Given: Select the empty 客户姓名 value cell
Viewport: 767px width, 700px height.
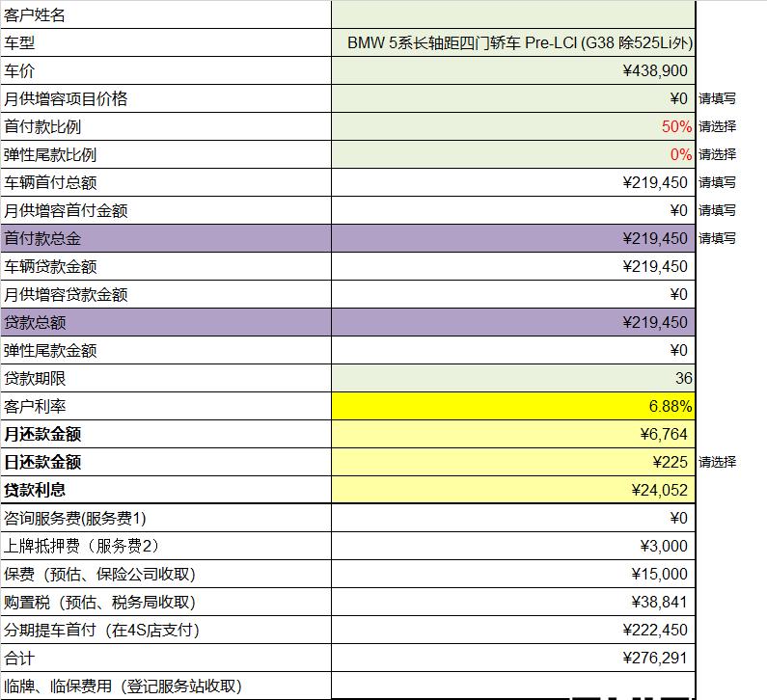Looking at the screenshot, I should pyautogui.click(x=513, y=14).
